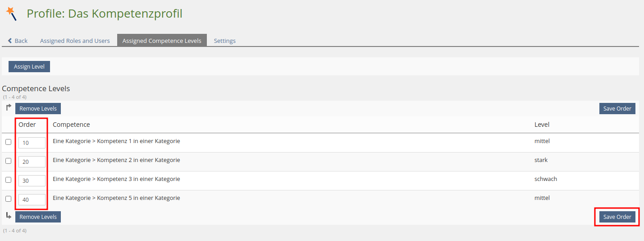Click the wizard wand profile icon
644x241 pixels.
11,14
